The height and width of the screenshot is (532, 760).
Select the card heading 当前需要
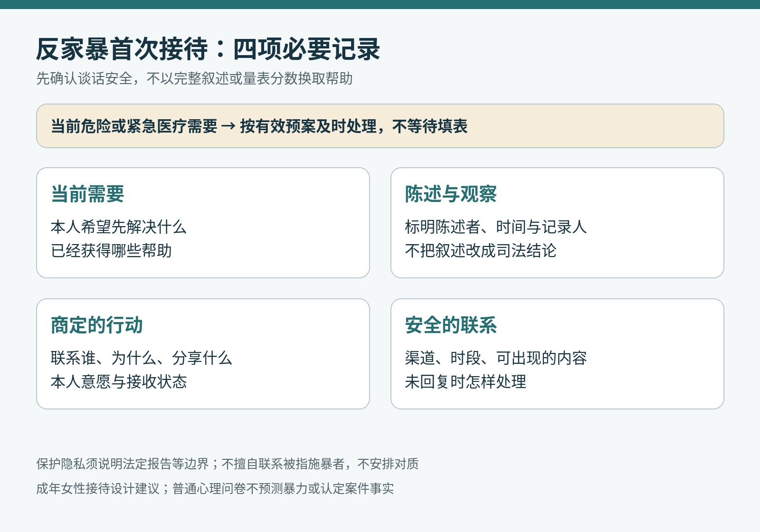tap(87, 194)
